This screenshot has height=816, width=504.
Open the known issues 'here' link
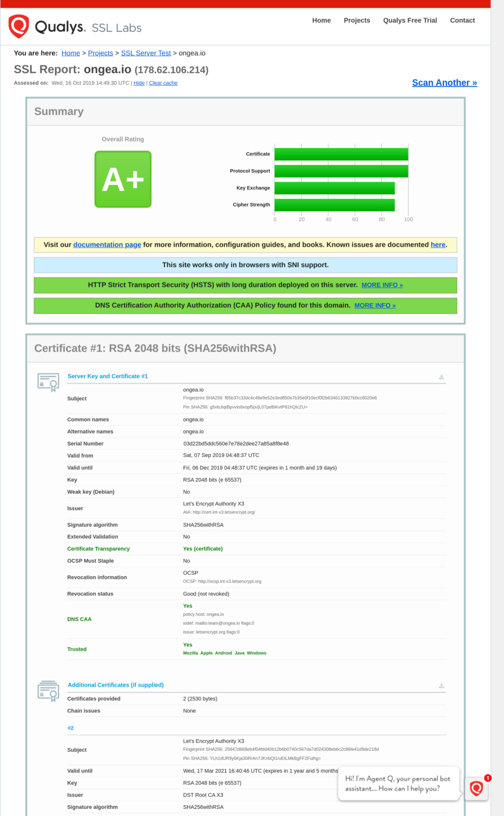pos(438,245)
